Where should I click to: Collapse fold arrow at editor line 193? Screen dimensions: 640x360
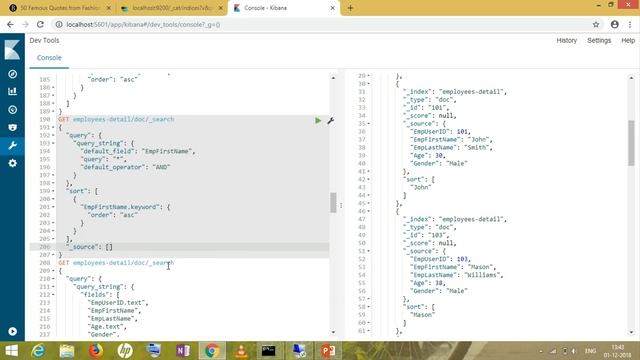click(x=53, y=143)
